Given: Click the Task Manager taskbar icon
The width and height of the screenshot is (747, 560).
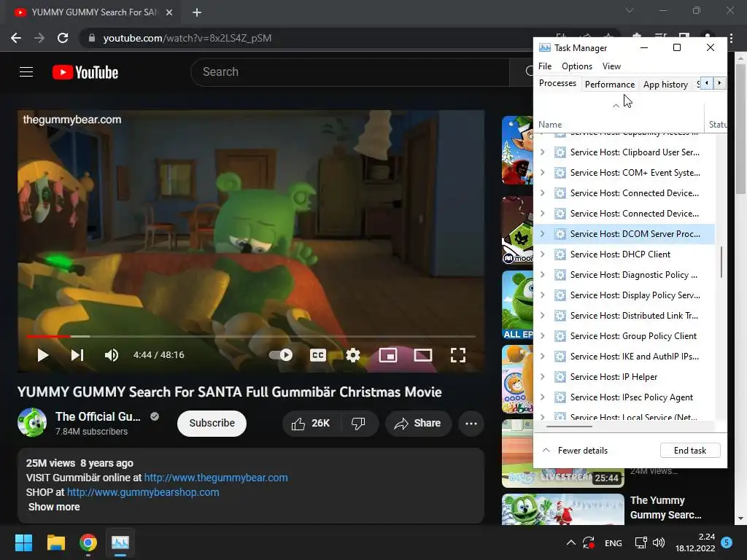Looking at the screenshot, I should click(x=120, y=542).
